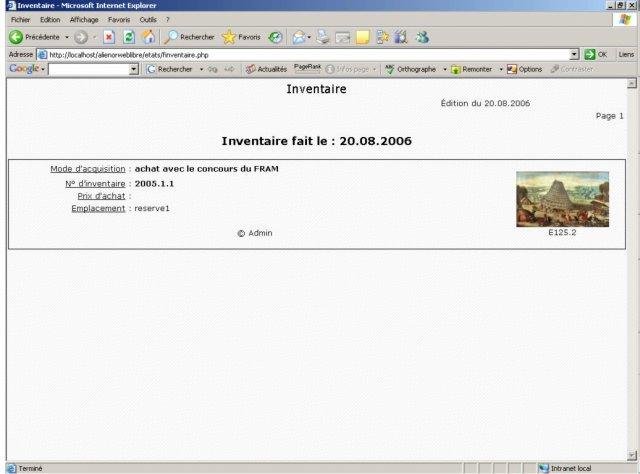Viewport: 640px width, 474px height.
Task: Click the scrollbar up arrow
Action: [631, 83]
